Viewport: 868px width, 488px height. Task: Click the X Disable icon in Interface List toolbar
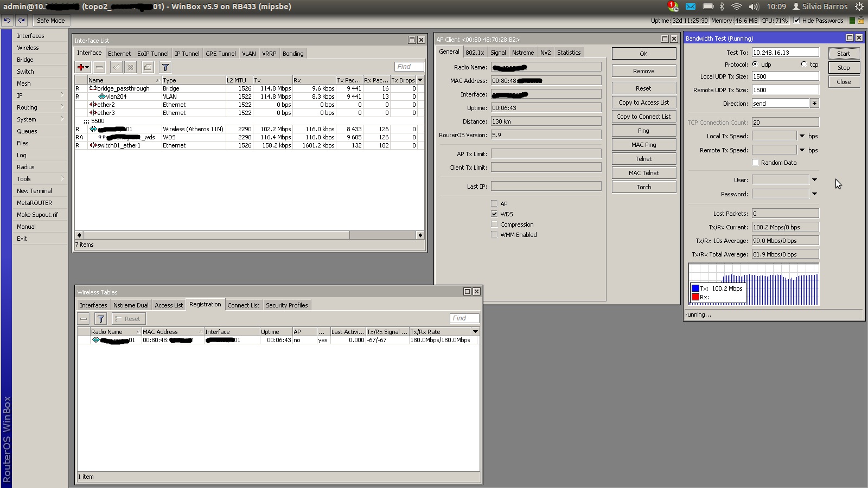pyautogui.click(x=130, y=67)
